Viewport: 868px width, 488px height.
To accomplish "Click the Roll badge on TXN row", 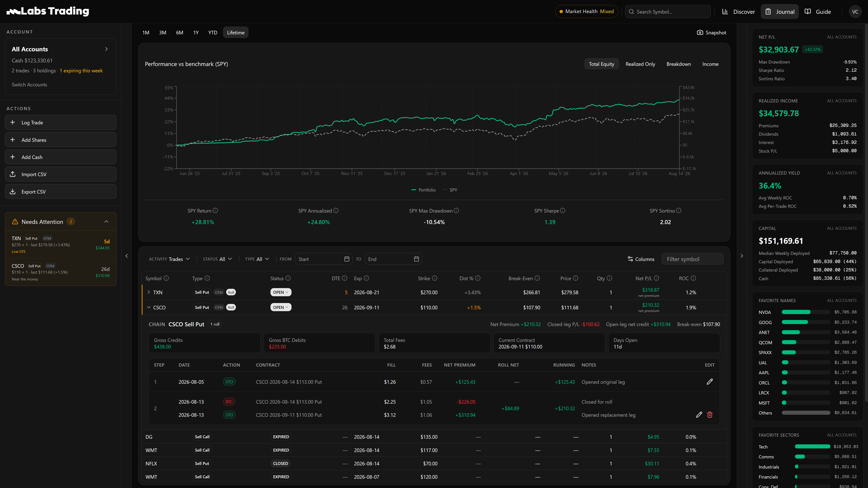I will pyautogui.click(x=231, y=292).
